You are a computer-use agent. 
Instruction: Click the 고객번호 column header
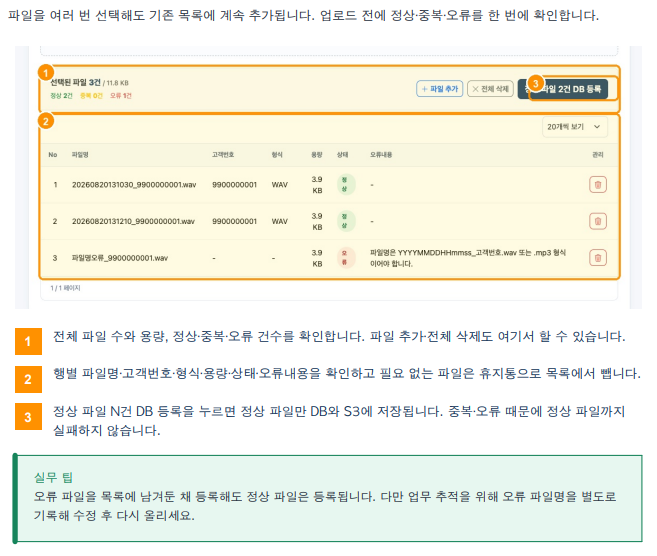[223, 155]
